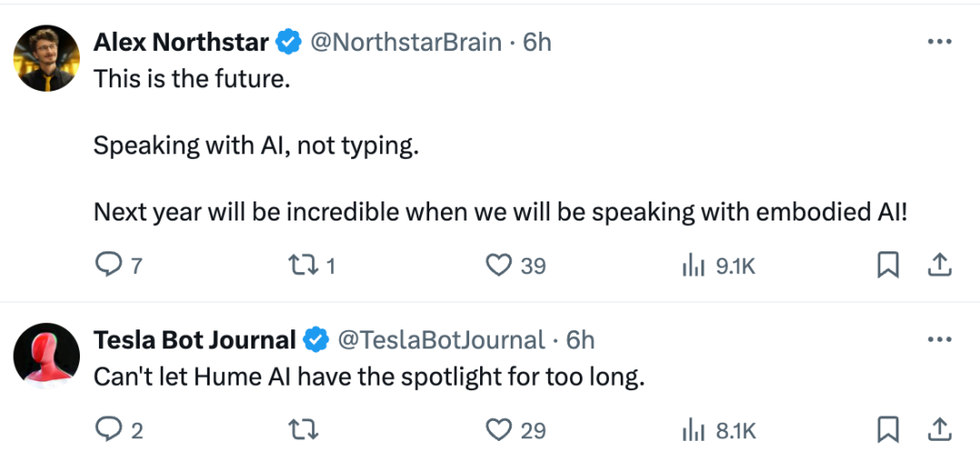980x461 pixels.
Task: Open more options for Tesla Bot Journal's tweet
Action: [x=939, y=339]
